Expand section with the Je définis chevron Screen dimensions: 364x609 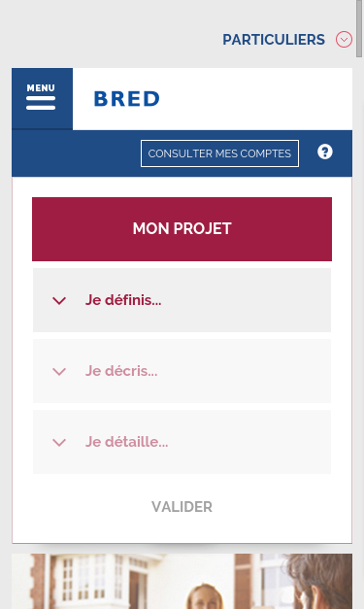[59, 301]
